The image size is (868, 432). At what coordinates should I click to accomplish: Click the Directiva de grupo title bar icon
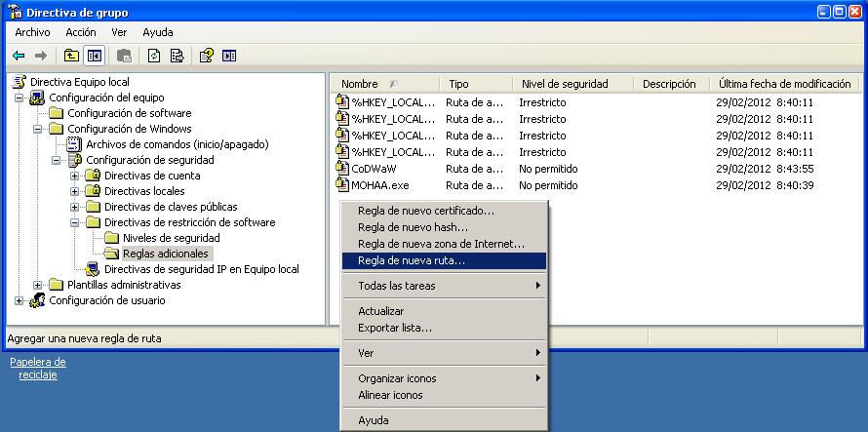(15, 11)
